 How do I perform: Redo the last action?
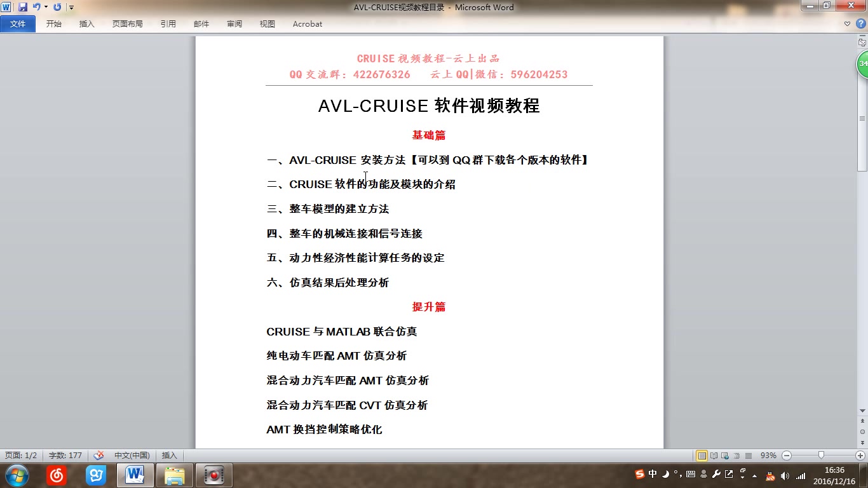tap(57, 7)
